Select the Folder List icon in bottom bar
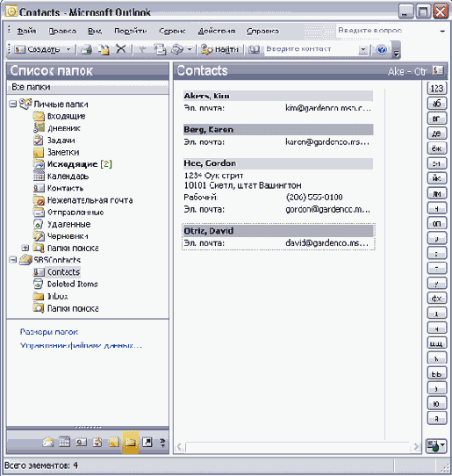This screenshot has width=452, height=476. 131,442
